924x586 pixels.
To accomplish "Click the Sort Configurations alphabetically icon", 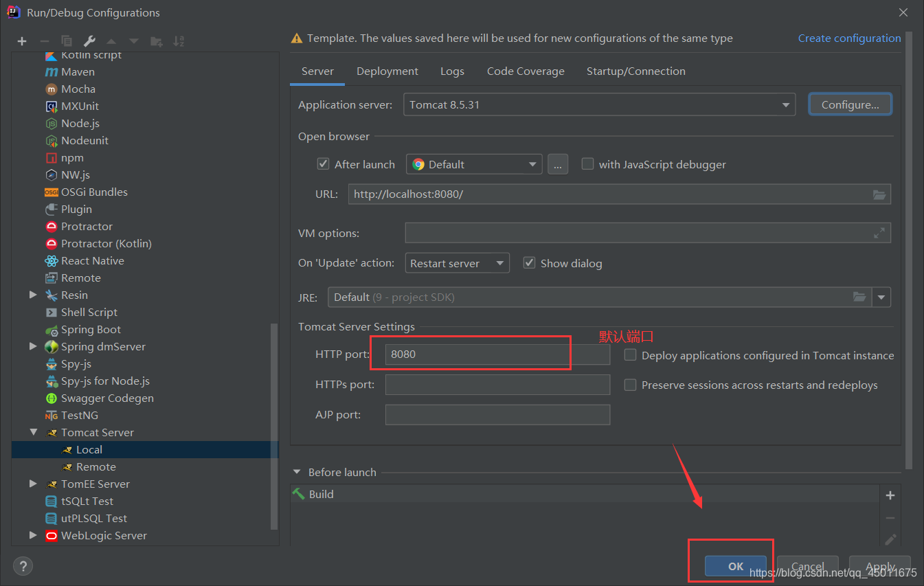I will coord(179,41).
